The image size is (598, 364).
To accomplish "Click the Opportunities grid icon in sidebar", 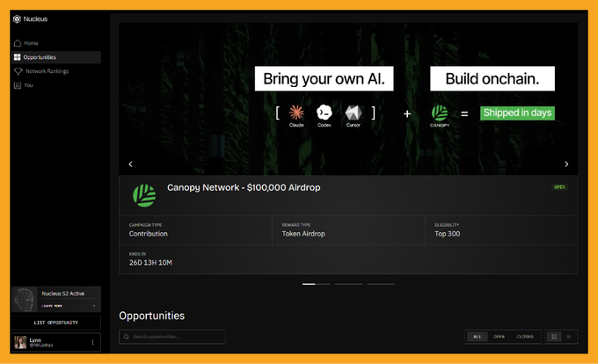I will pos(18,57).
